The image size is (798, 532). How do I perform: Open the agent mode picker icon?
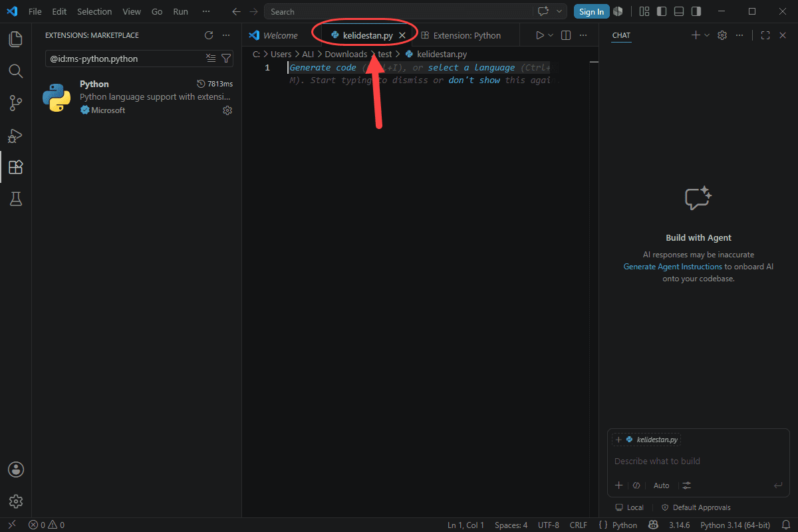click(x=636, y=485)
